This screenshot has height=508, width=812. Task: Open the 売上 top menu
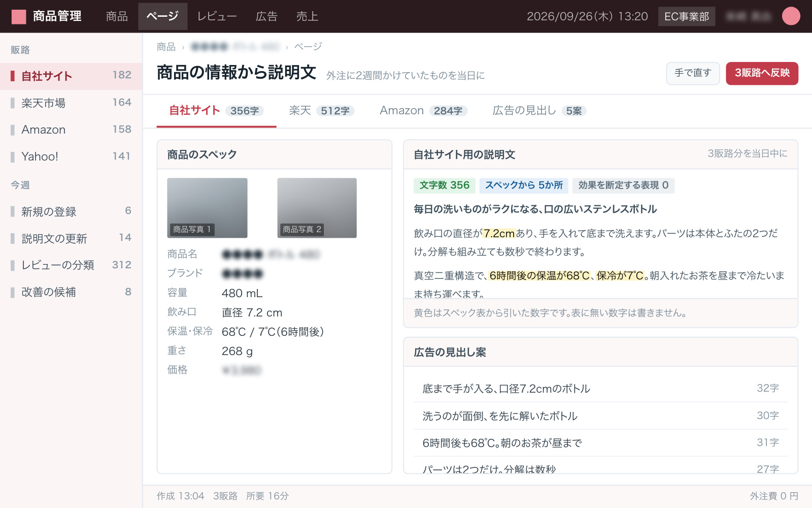coord(307,16)
